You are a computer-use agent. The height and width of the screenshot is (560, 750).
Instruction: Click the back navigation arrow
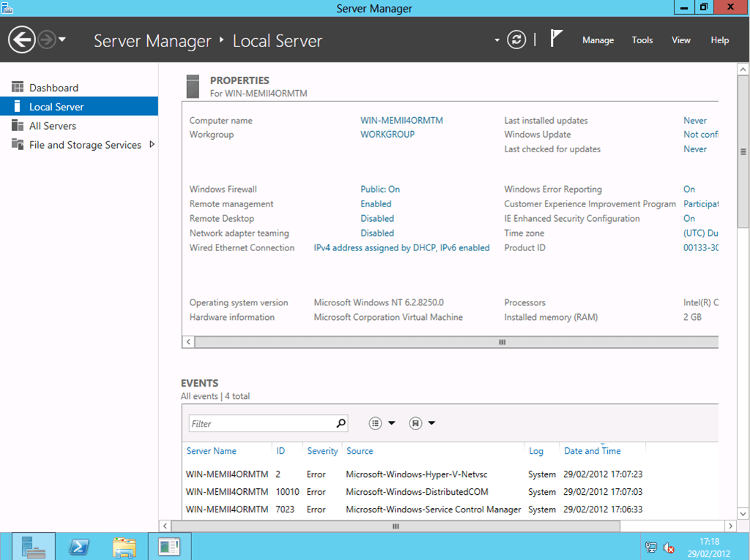coord(23,40)
